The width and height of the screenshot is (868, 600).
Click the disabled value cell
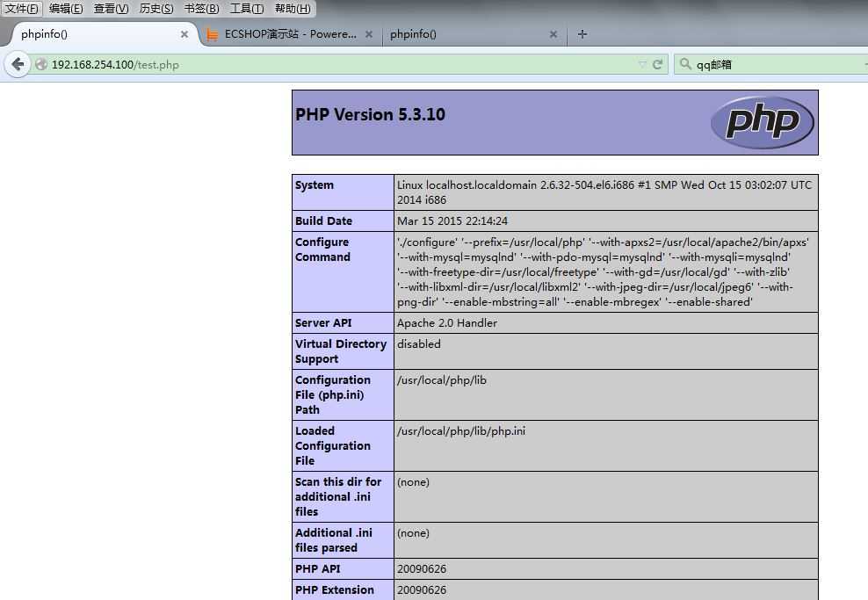[x=606, y=351]
